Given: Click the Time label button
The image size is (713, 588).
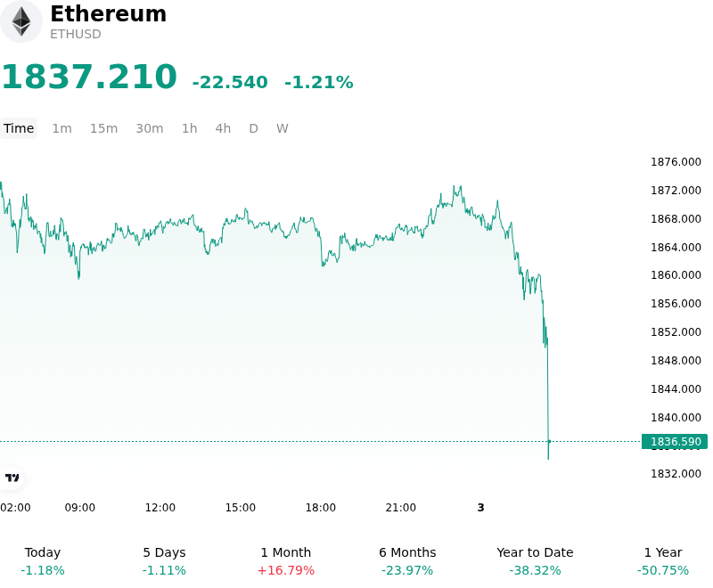Looking at the screenshot, I should [19, 128].
